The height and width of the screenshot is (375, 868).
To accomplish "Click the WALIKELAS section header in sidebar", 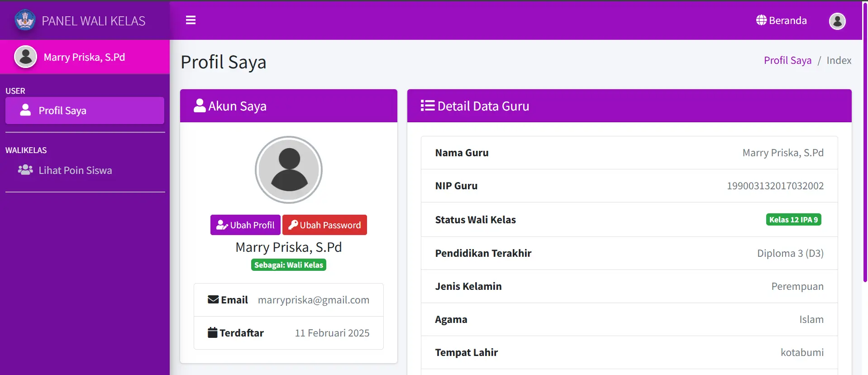I will [x=26, y=150].
